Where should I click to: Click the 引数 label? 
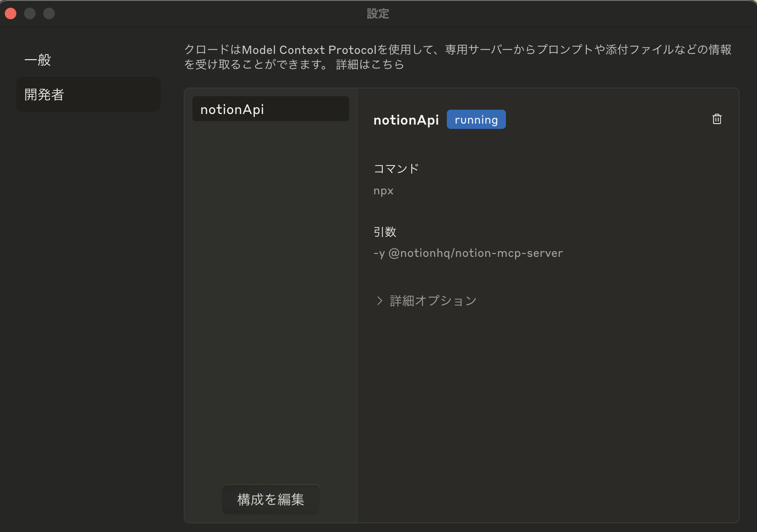(x=385, y=232)
